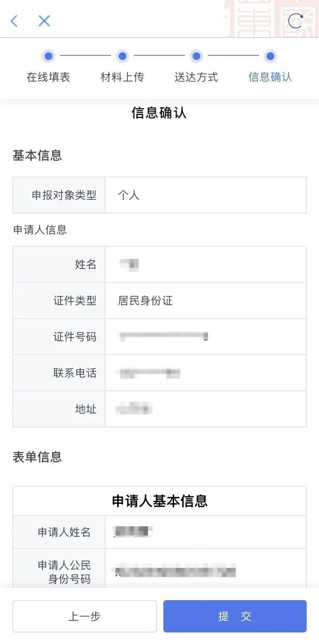
Task: Click the 地址 field value
Action: tap(134, 409)
